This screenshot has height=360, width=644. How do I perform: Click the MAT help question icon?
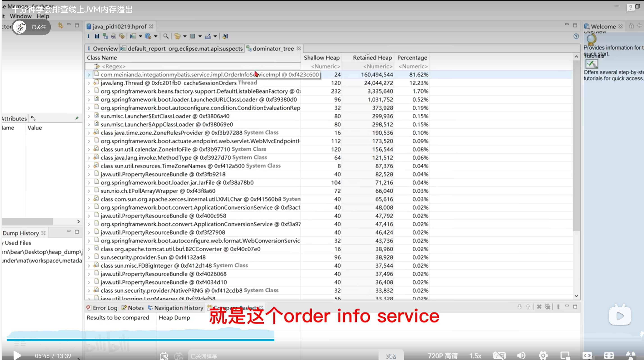pyautogui.click(x=576, y=36)
